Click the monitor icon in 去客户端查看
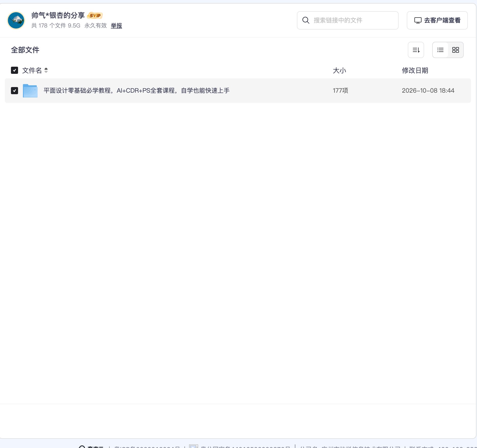Viewport: 477px width, 448px height. [418, 20]
